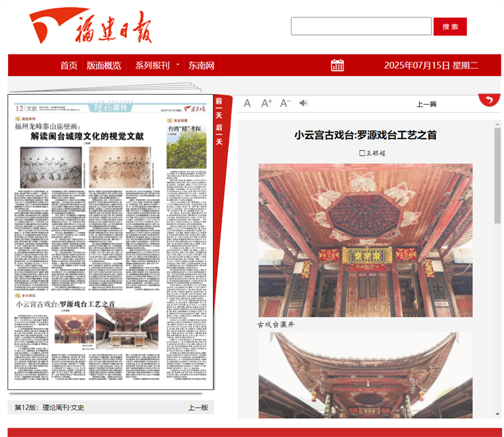
Task: Click the 古戏台藻井 ceiling photo
Action: pos(366,240)
